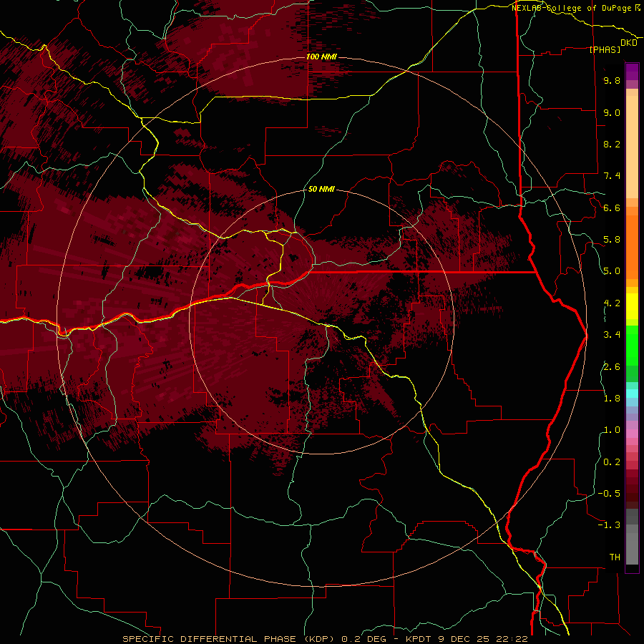Screen dimensions: 644x644
Task: Click the bright green color bar segment
Action: [632, 346]
